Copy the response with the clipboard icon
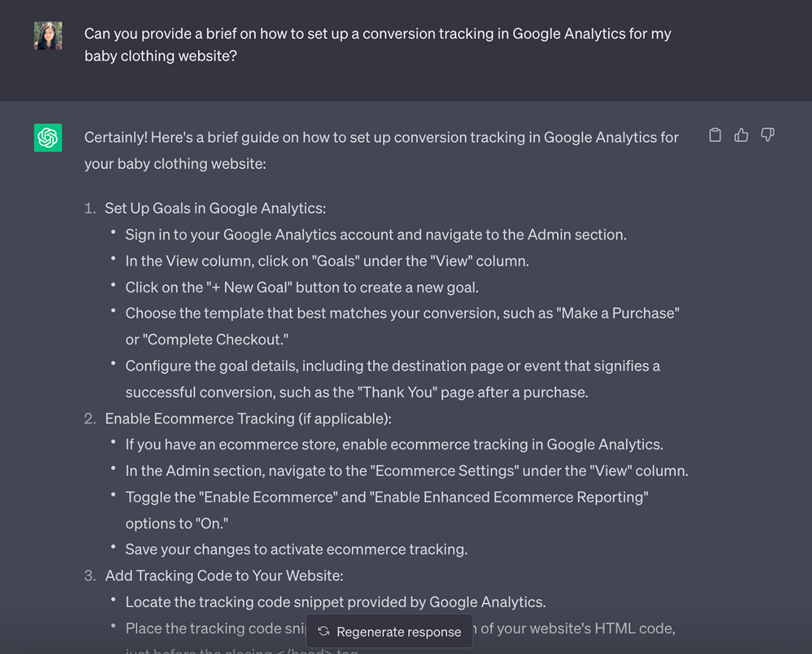The image size is (812, 654). (715, 135)
